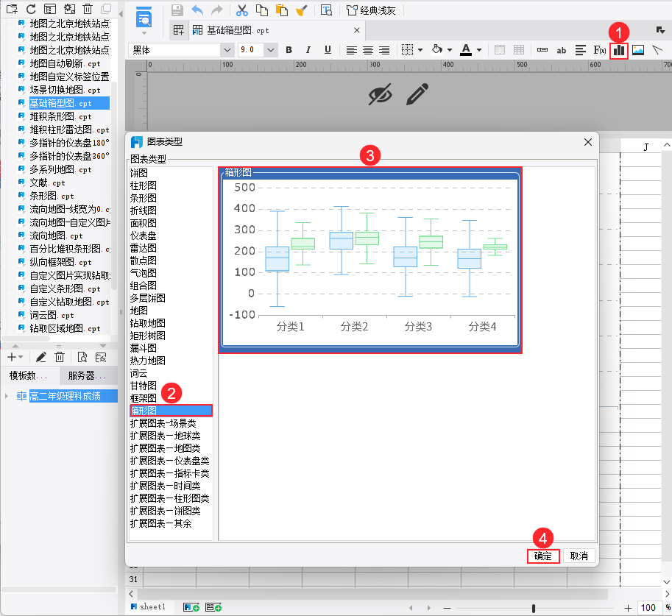
Task: Click the delete dataset trash icon
Action: (x=60, y=357)
